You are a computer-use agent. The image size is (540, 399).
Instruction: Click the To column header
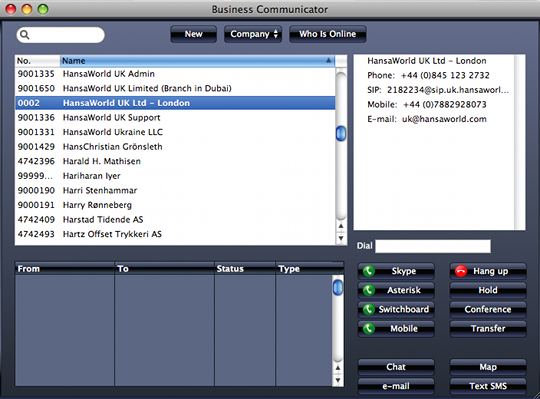[x=164, y=269]
